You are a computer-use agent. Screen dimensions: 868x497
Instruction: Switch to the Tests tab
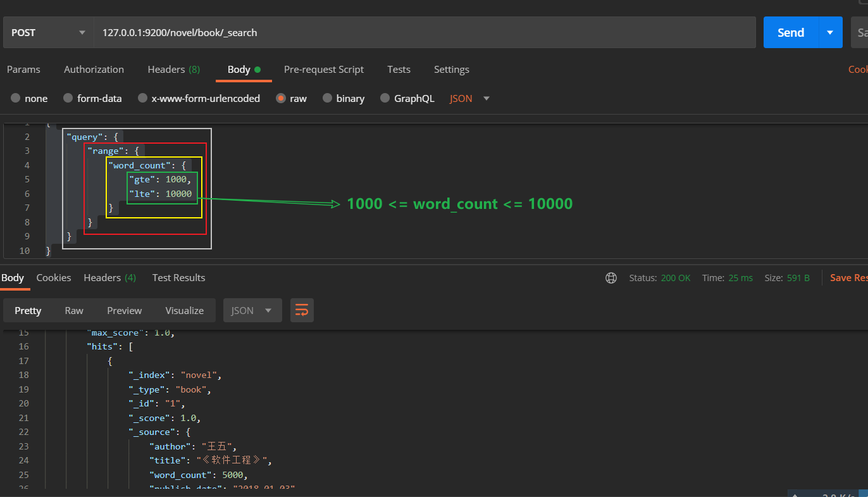pos(399,70)
